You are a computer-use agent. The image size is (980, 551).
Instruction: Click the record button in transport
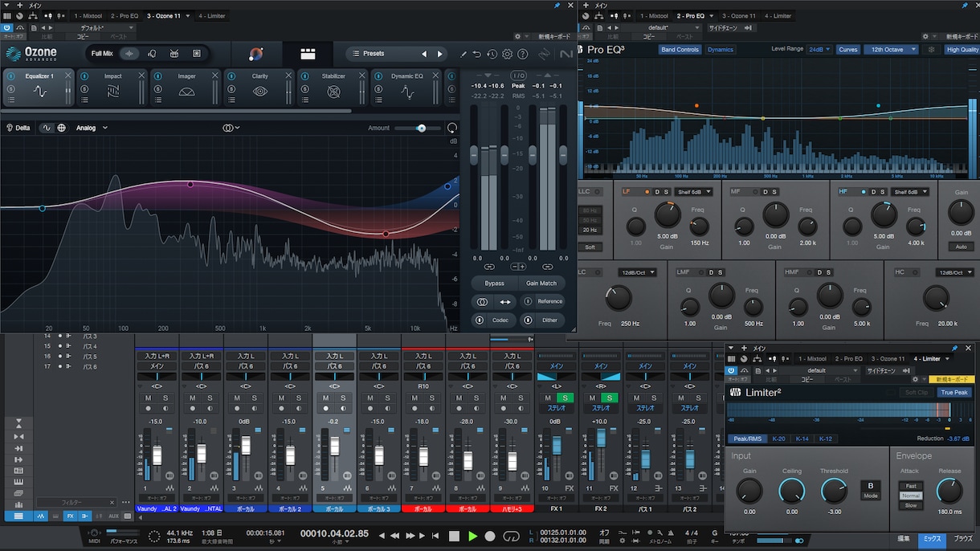(490, 536)
